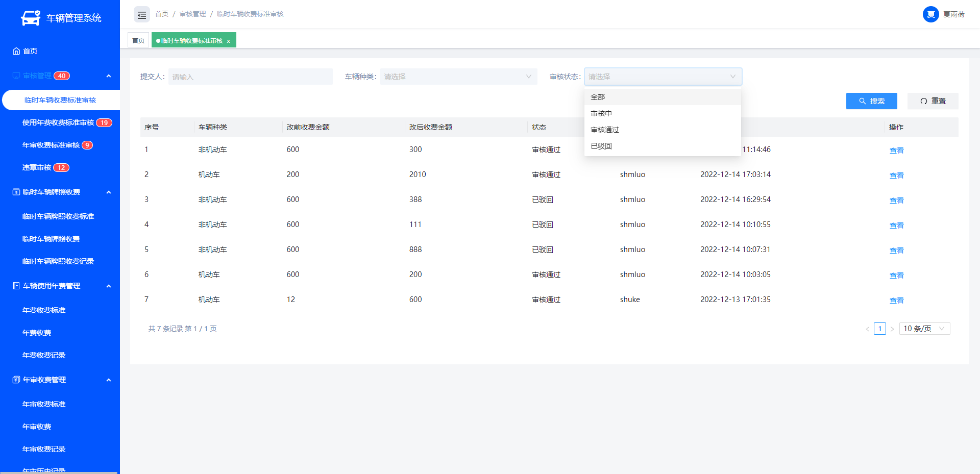The height and width of the screenshot is (474, 980).
Task: Click 查看 link in row 7
Action: click(x=896, y=301)
